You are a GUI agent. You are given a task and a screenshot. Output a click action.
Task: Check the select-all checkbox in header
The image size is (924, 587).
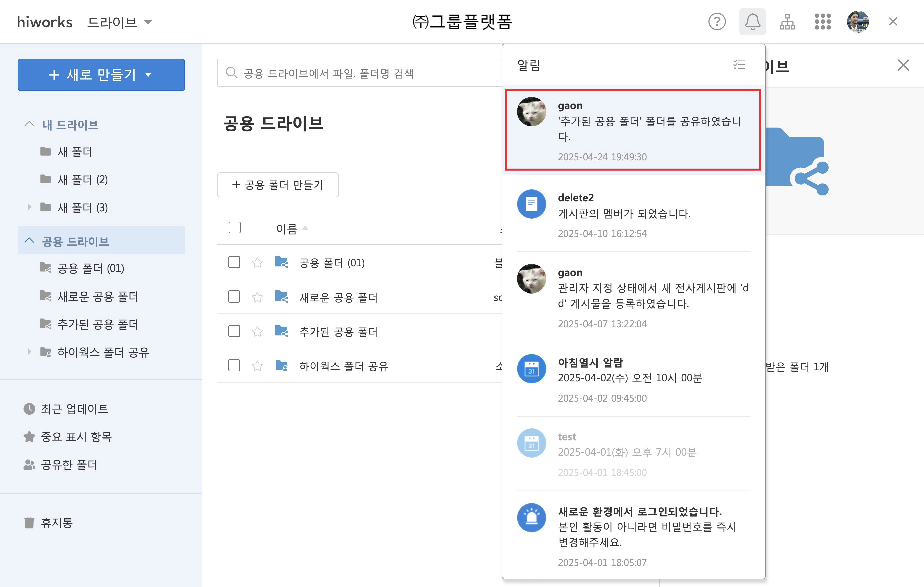point(234,228)
